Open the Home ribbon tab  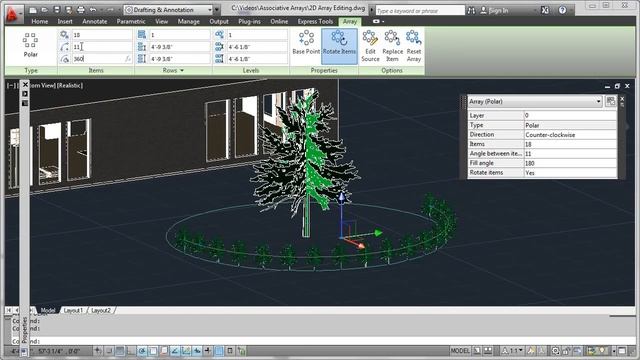coord(40,21)
